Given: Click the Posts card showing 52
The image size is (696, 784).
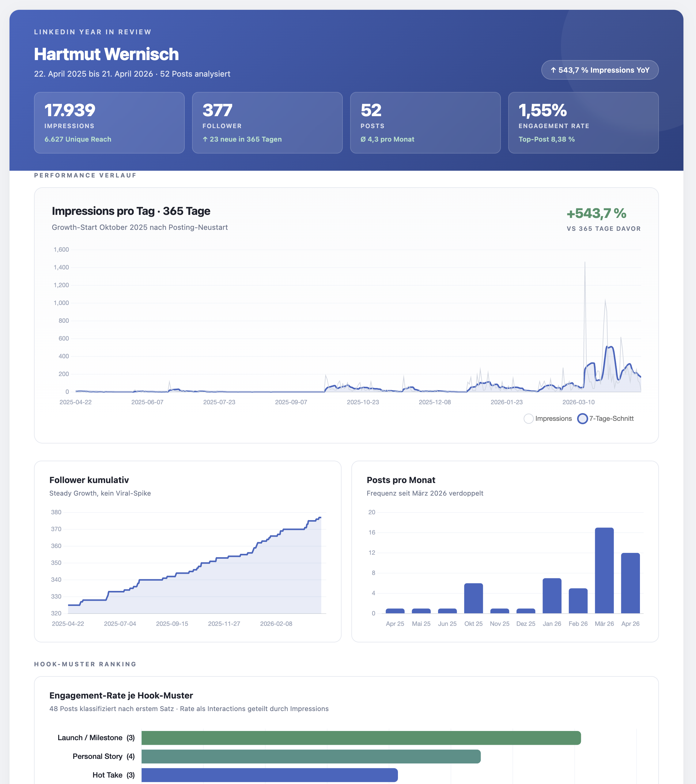Looking at the screenshot, I should pos(425,122).
